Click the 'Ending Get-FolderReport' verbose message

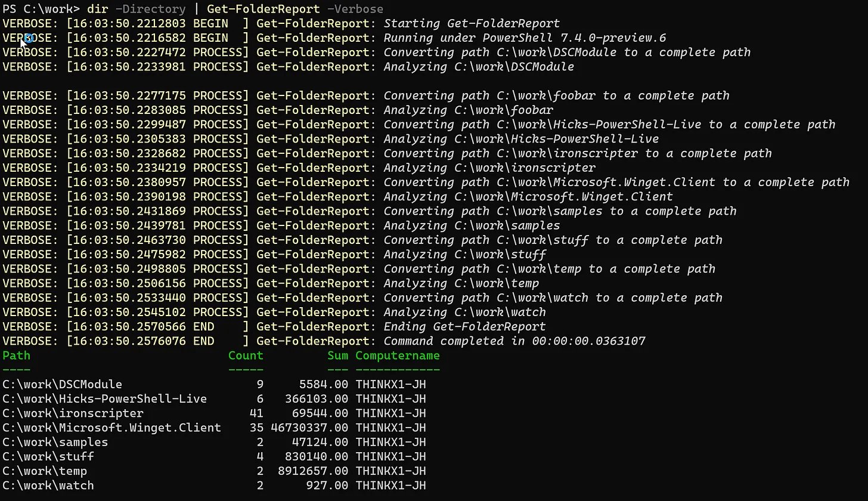(464, 327)
